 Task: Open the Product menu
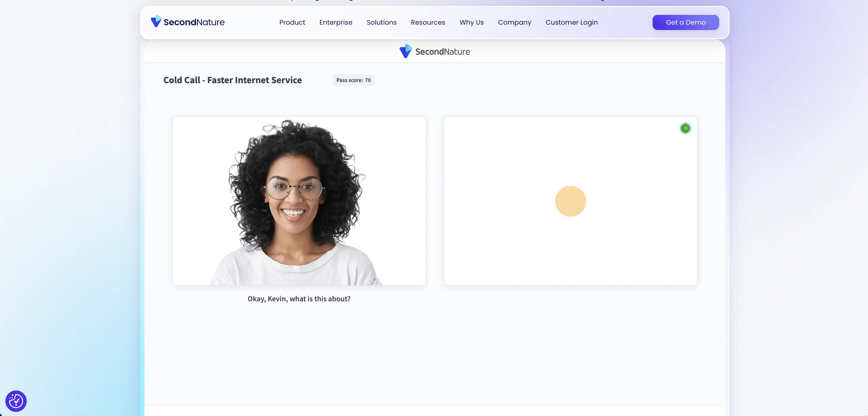pyautogui.click(x=292, y=22)
